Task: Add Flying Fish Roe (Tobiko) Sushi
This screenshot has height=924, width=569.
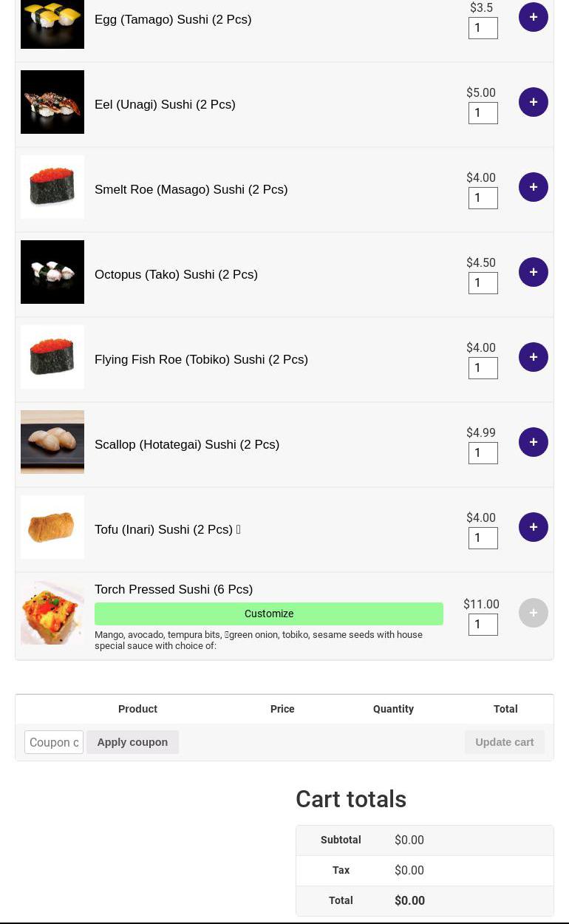Action: [533, 357]
